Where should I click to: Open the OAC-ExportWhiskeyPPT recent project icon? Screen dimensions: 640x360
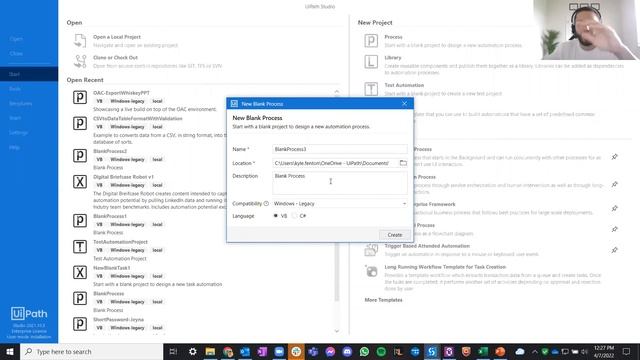click(x=80, y=97)
